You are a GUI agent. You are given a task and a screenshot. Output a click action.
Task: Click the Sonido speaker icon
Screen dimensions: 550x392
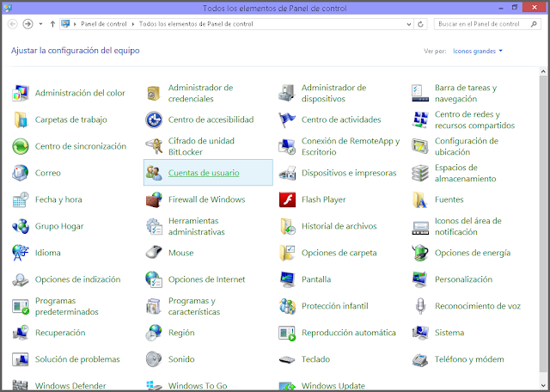tap(154, 359)
